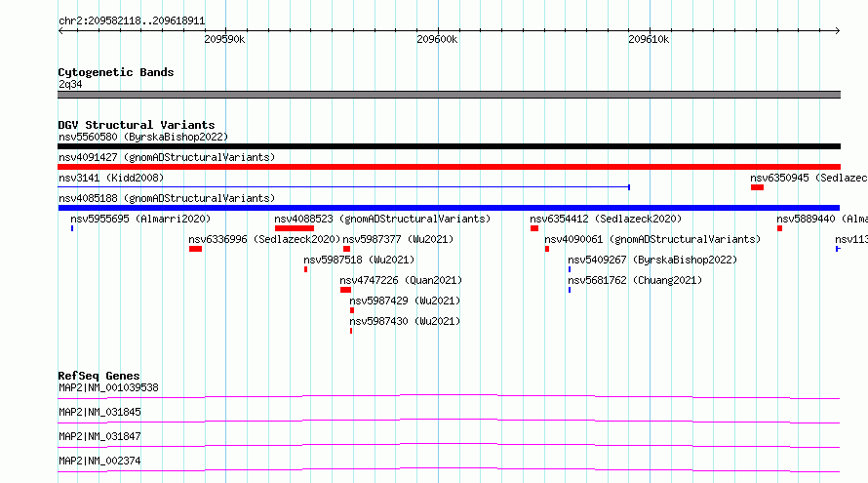This screenshot has width=868, height=483.
Task: Open variant label nsv6354412 (Sedlazeck2020)
Action: pos(606,219)
